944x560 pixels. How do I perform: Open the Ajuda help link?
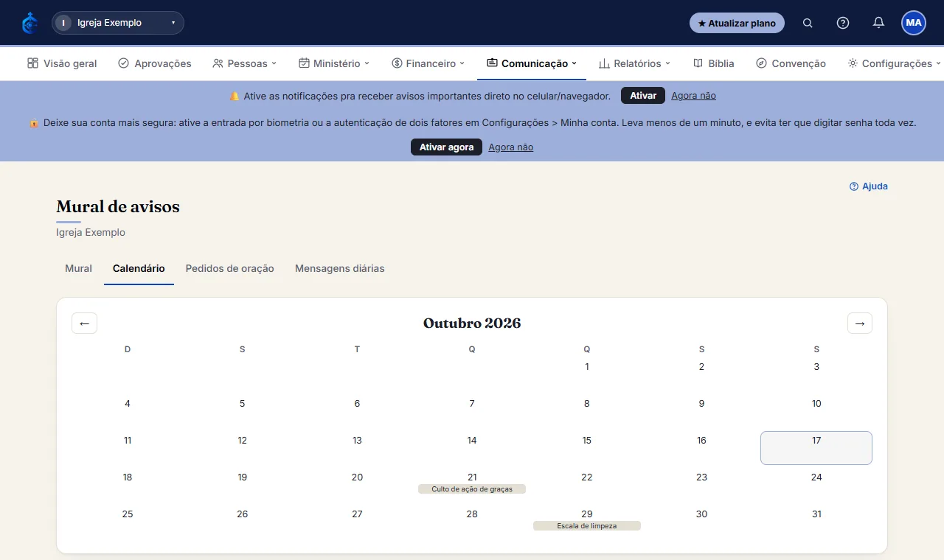(869, 186)
